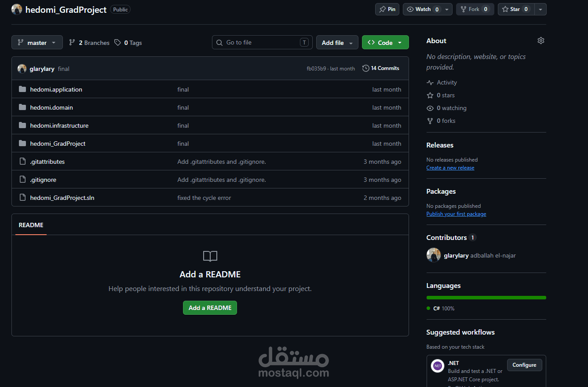The height and width of the screenshot is (387, 588).
Task: Open the Contributors heading link
Action: pos(451,238)
